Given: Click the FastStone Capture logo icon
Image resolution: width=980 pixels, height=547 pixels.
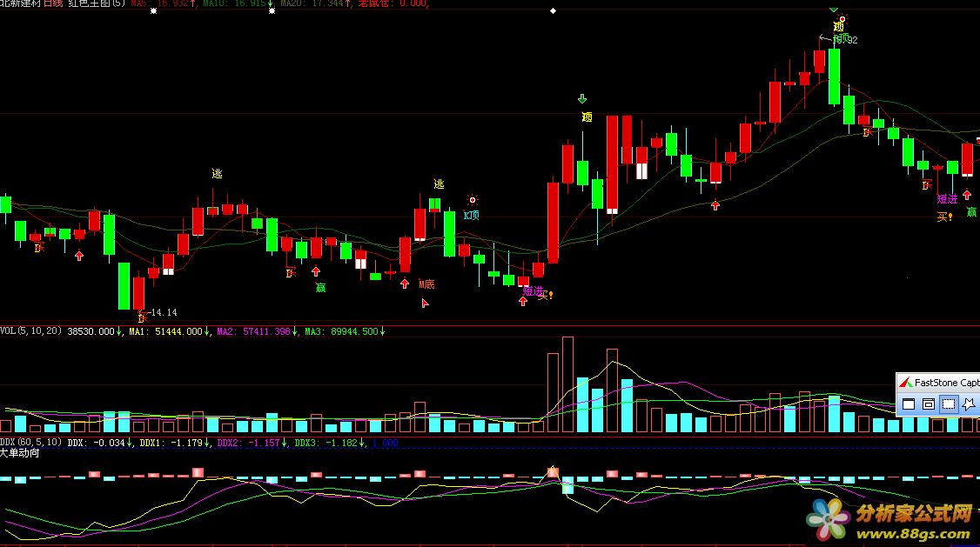Looking at the screenshot, I should pos(905,383).
